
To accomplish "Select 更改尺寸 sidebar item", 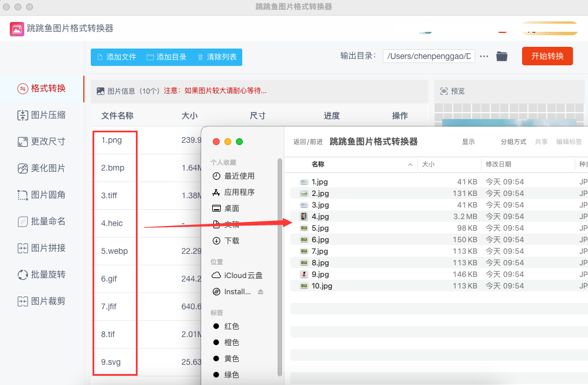I will (42, 142).
